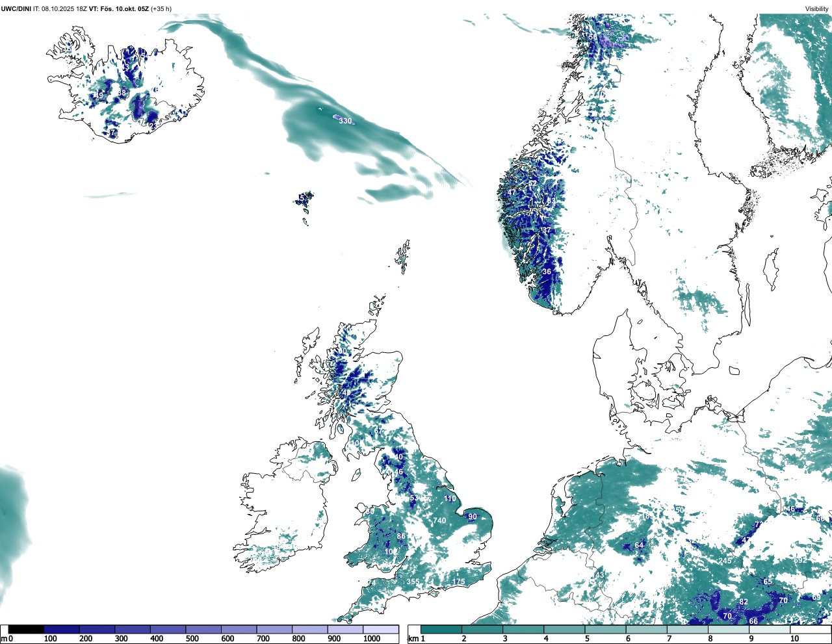Screen dimensions: 832x644
Task: Click the dark blue 100–200 m legend swatch
Action: (62, 629)
